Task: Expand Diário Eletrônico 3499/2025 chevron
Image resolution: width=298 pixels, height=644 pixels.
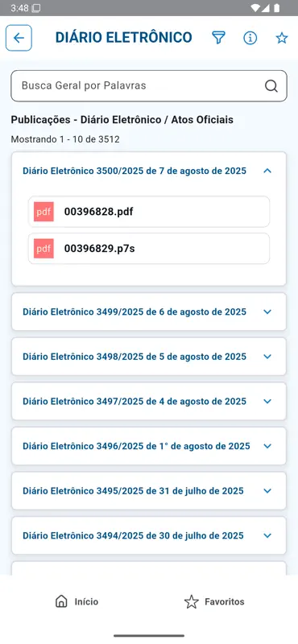Action: (x=267, y=312)
